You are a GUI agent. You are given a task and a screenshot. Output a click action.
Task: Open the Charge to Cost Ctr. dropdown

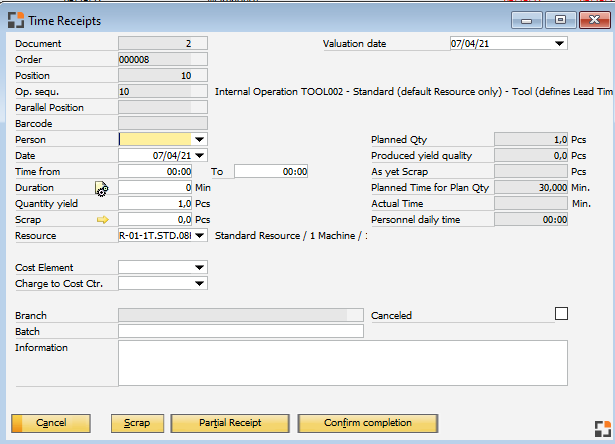pos(200,284)
